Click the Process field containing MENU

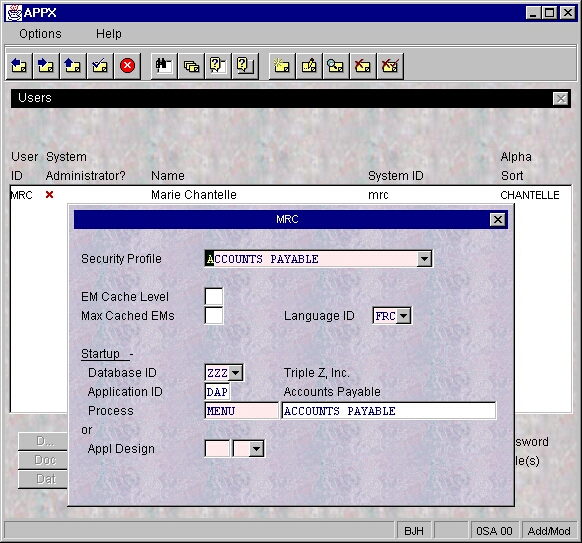(241, 411)
